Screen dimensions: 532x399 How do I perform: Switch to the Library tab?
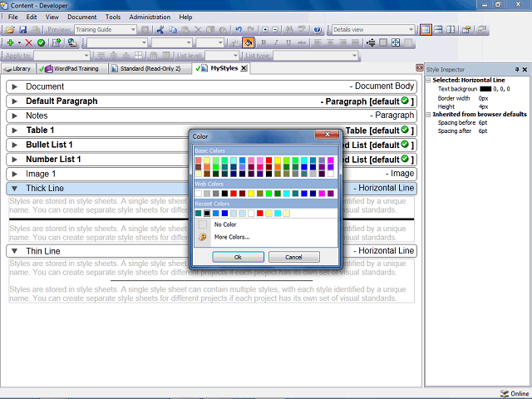[x=17, y=68]
